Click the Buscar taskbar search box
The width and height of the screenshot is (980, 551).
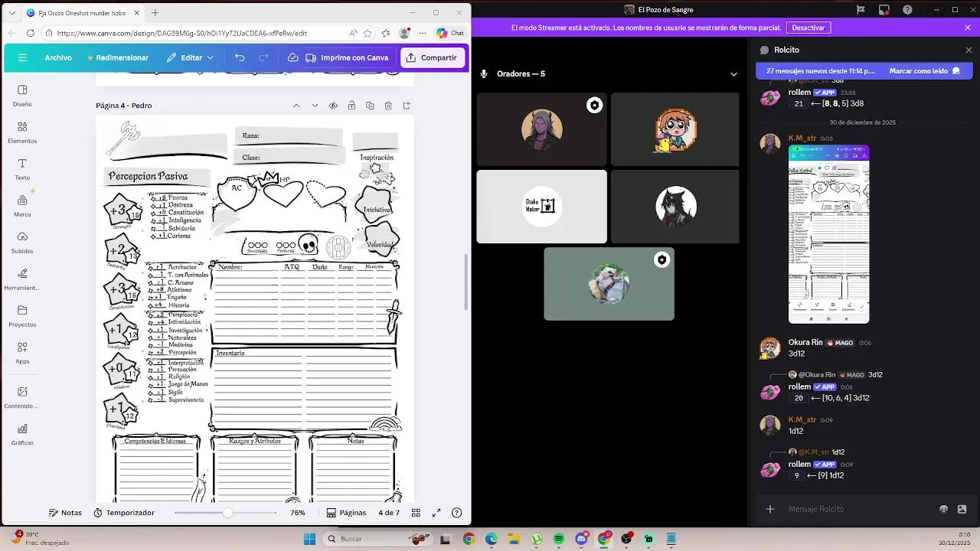377,539
